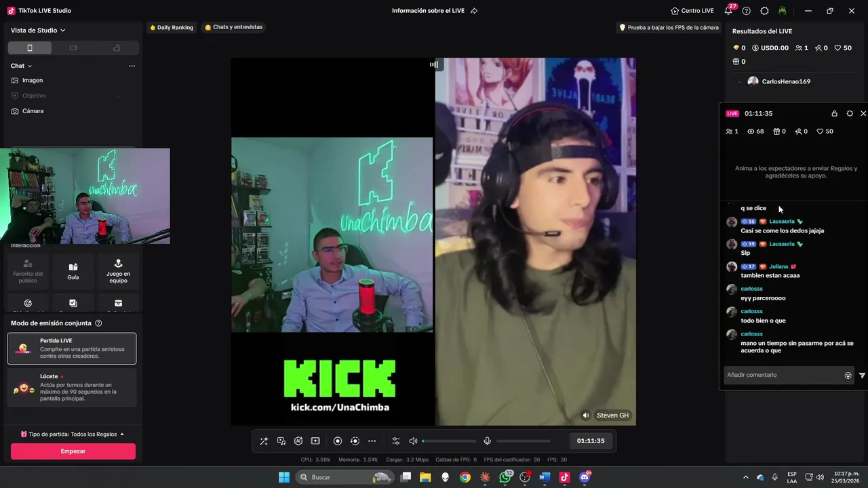The width and height of the screenshot is (868, 488).
Task: Adjust the microphone volume slider
Action: pyautogui.click(x=523, y=441)
